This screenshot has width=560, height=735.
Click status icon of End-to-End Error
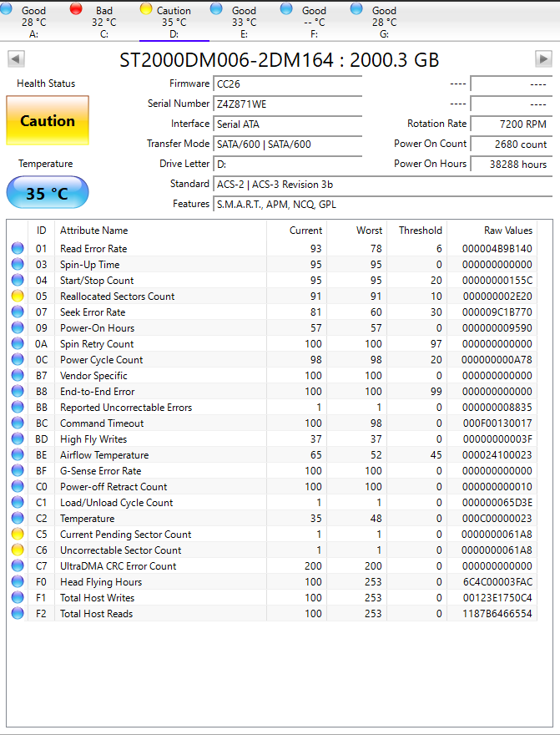[18, 392]
